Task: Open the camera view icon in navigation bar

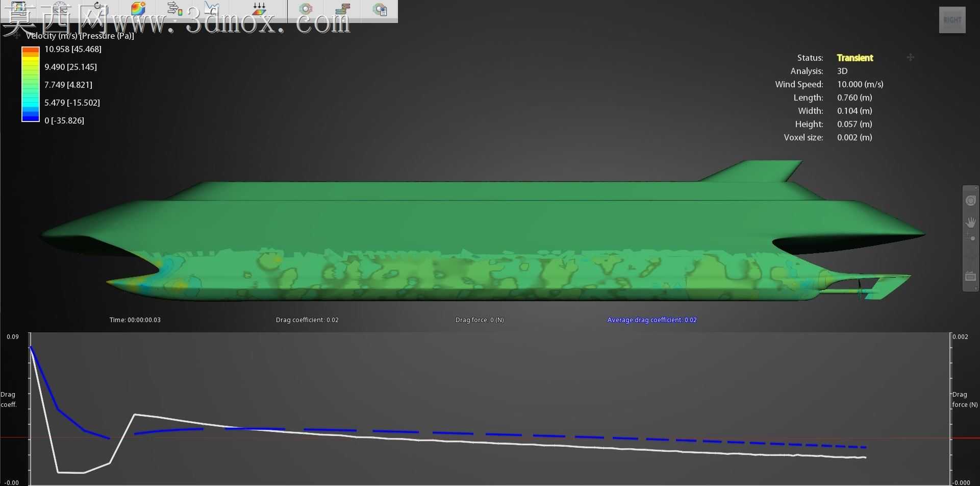Action: pos(970,276)
